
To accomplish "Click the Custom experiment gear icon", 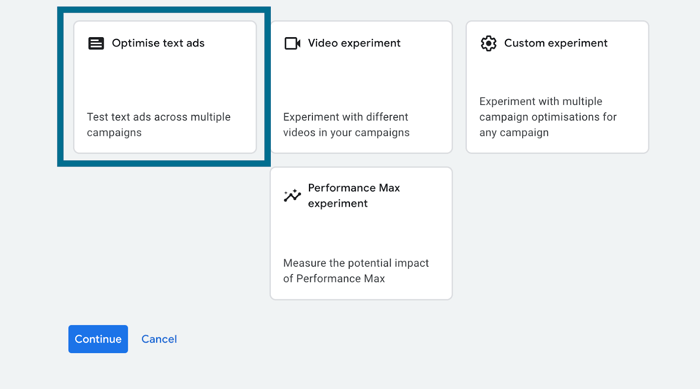I will pyautogui.click(x=488, y=43).
